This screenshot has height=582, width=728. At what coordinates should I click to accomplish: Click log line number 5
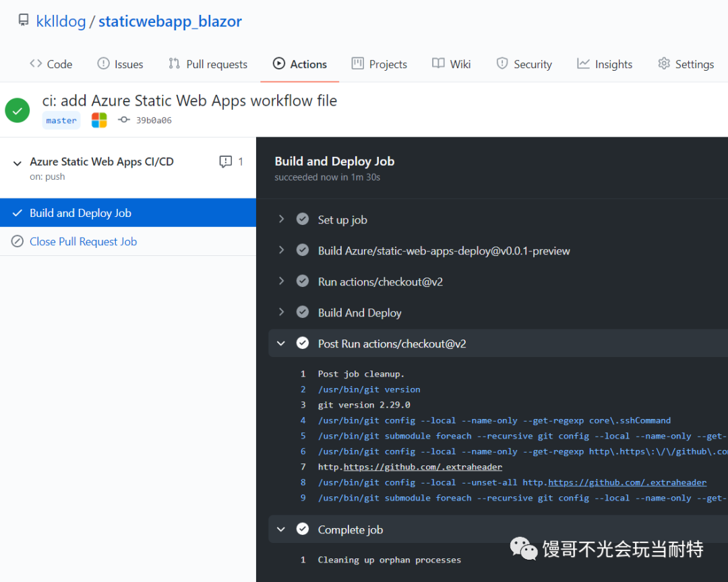(303, 436)
